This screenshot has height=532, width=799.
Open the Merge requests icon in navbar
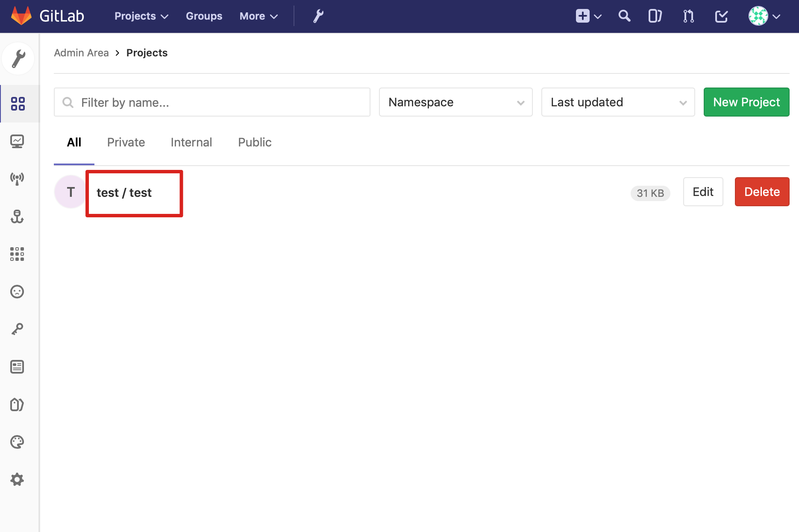pos(688,16)
